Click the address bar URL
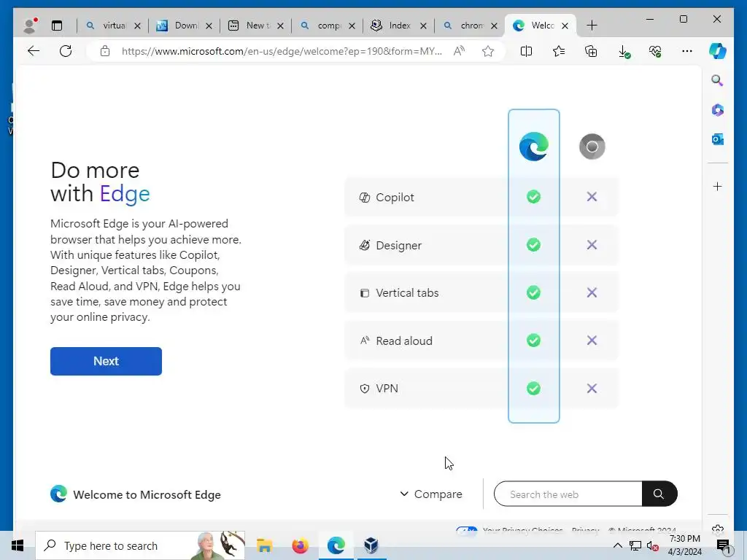The image size is (747, 560). (x=282, y=51)
